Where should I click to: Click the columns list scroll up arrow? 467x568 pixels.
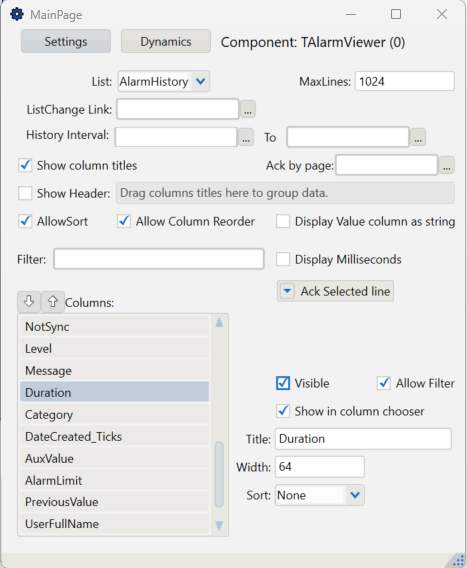[219, 322]
